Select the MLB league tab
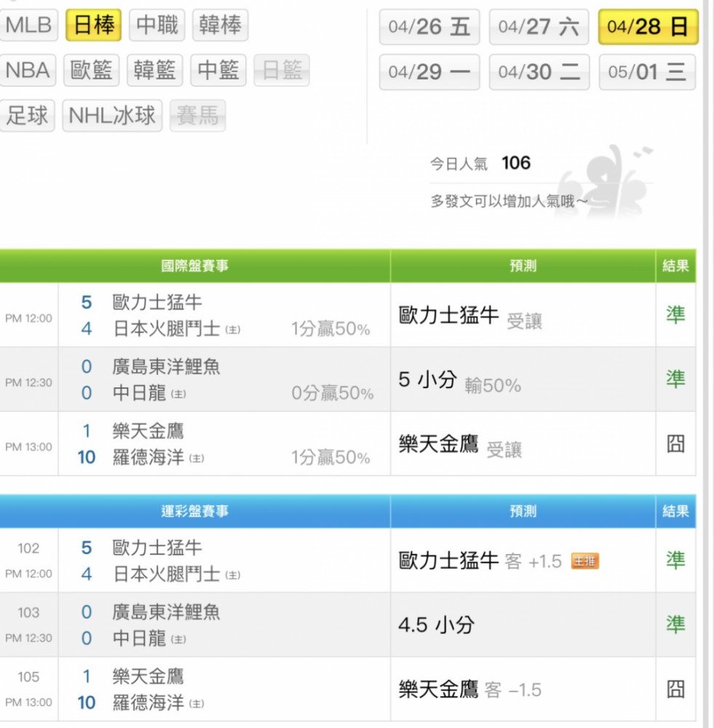 pos(28,25)
